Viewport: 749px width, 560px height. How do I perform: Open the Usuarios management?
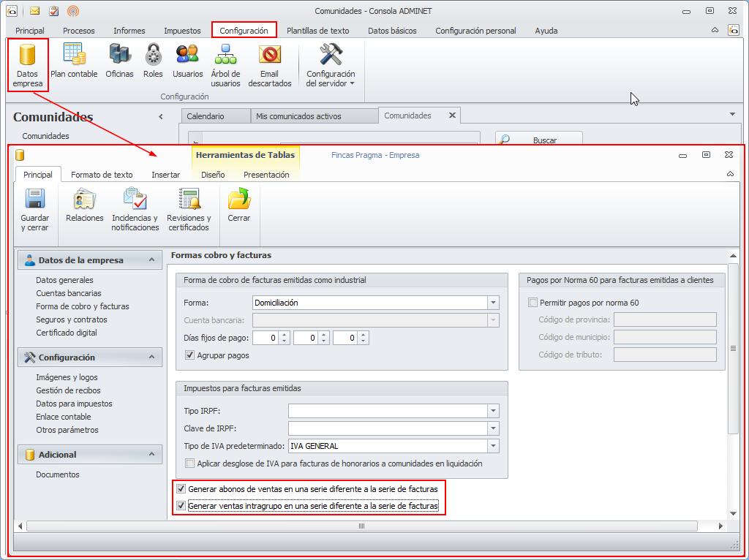click(x=188, y=61)
